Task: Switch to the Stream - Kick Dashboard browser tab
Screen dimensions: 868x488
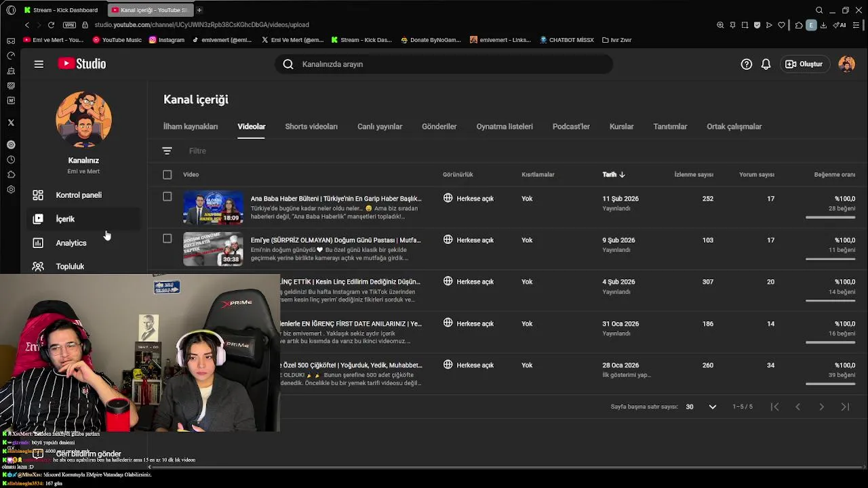Action: (61, 10)
